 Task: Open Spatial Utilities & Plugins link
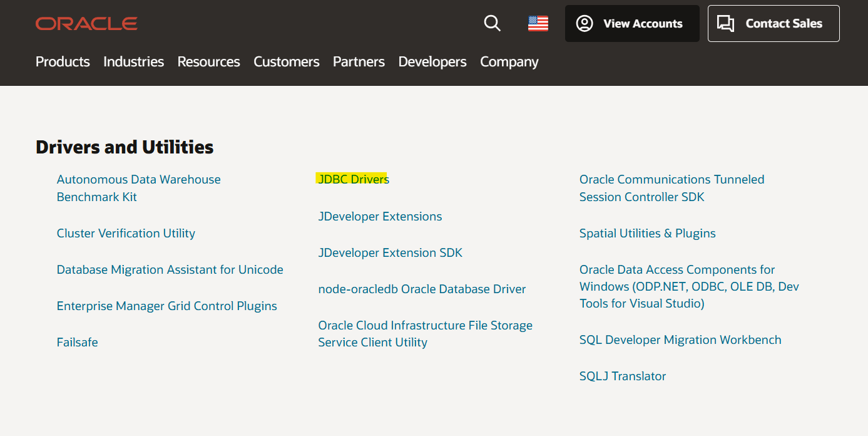647,233
